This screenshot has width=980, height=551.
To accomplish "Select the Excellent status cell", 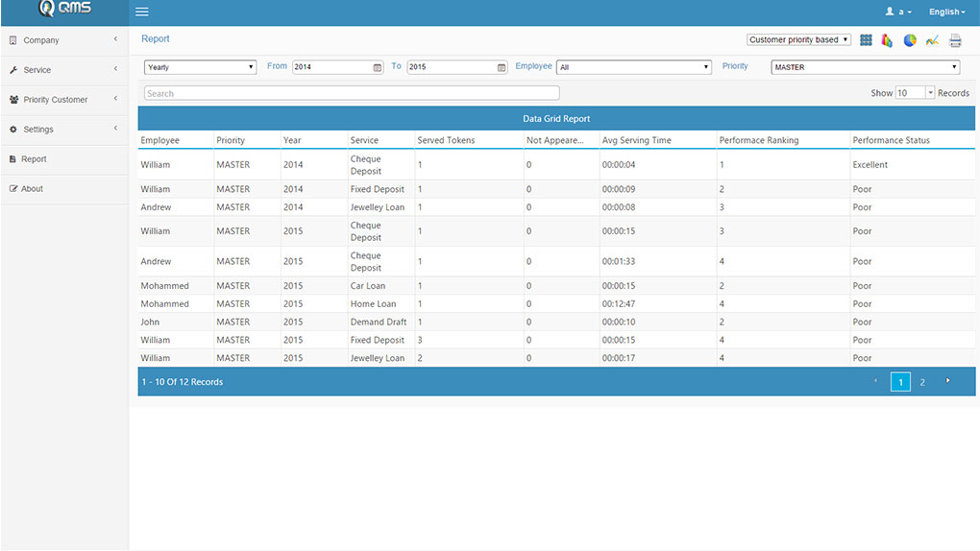I will coord(870,165).
